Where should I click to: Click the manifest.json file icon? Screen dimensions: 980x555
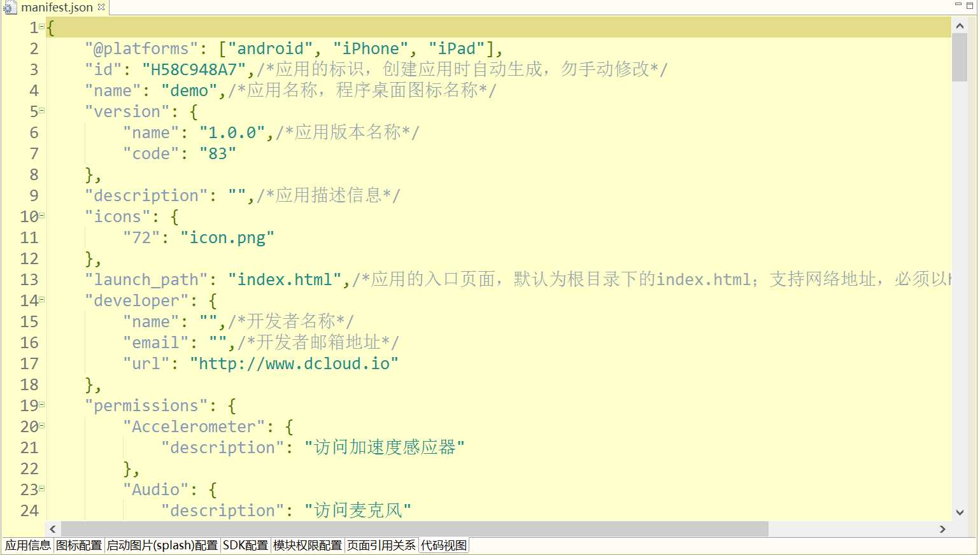10,8
